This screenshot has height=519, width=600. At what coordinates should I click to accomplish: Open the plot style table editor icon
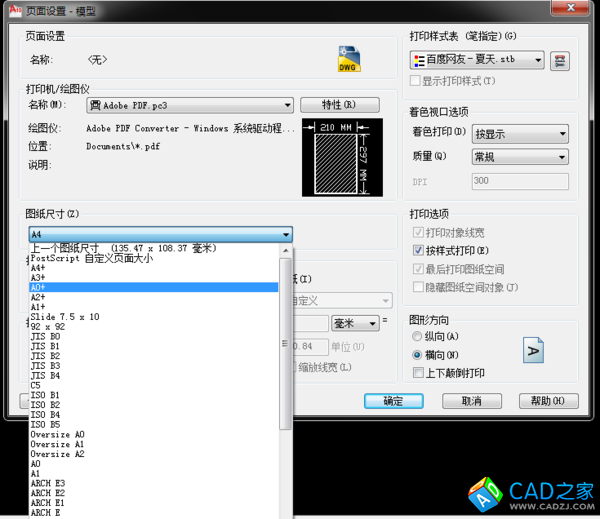point(560,61)
